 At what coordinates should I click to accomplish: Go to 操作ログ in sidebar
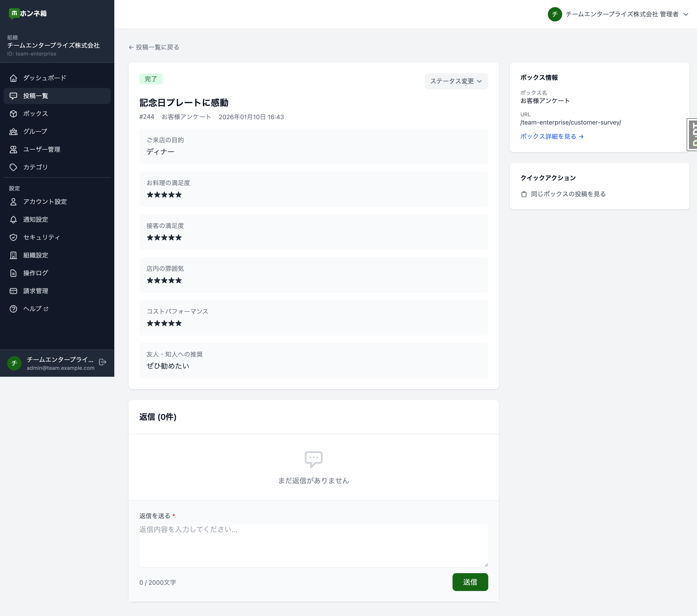tap(35, 273)
